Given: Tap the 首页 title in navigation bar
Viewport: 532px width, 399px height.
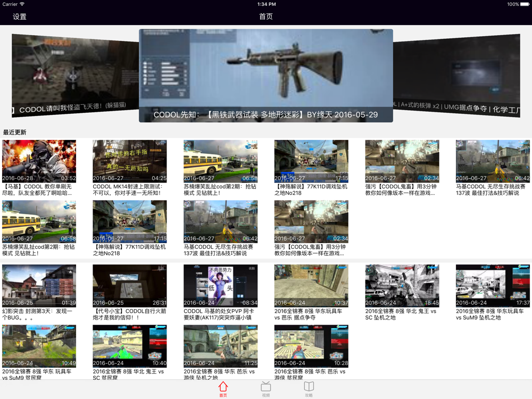Looking at the screenshot, I should 265,16.
